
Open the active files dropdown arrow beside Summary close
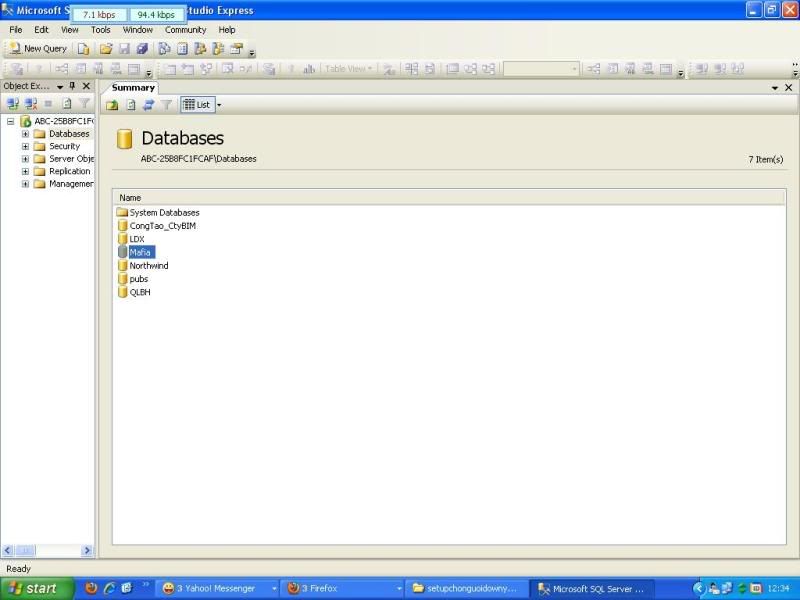[x=775, y=88]
